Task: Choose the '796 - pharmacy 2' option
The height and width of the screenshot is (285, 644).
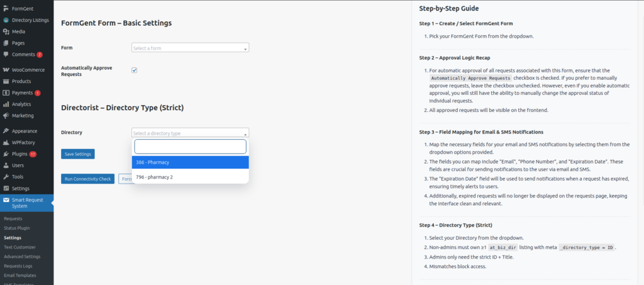Action: (x=190, y=177)
